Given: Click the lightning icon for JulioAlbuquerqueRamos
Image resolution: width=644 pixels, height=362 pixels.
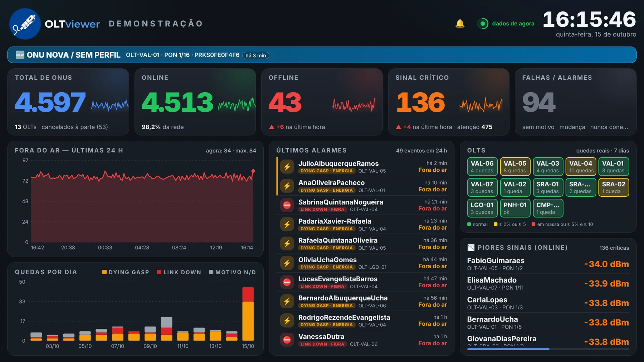Looking at the screenshot, I should tap(287, 167).
